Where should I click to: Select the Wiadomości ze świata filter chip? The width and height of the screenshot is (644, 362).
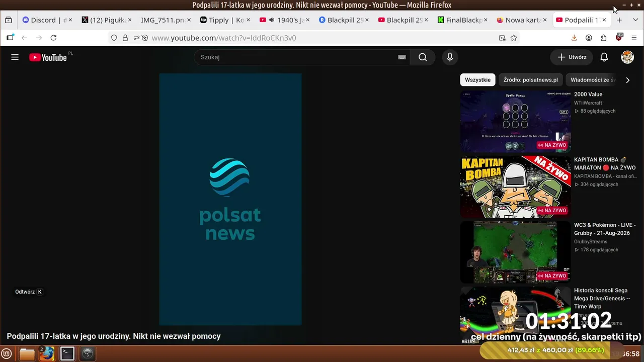click(593, 80)
